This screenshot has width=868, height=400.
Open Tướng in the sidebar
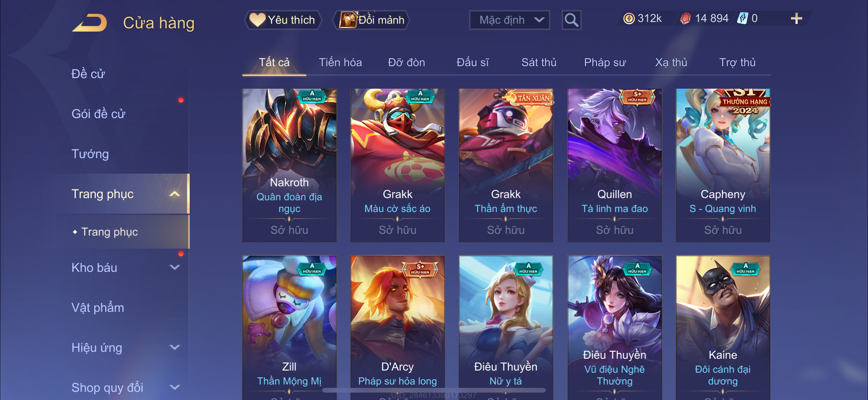[x=90, y=154]
